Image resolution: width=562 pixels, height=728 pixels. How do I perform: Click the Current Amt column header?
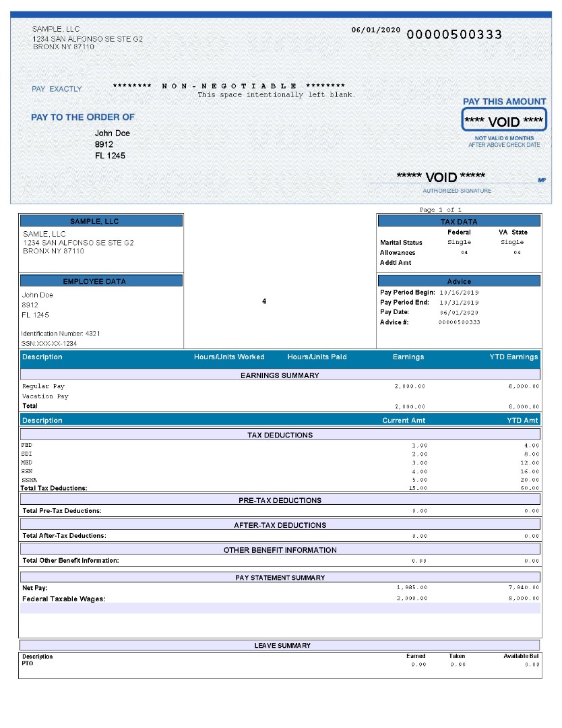(404, 420)
